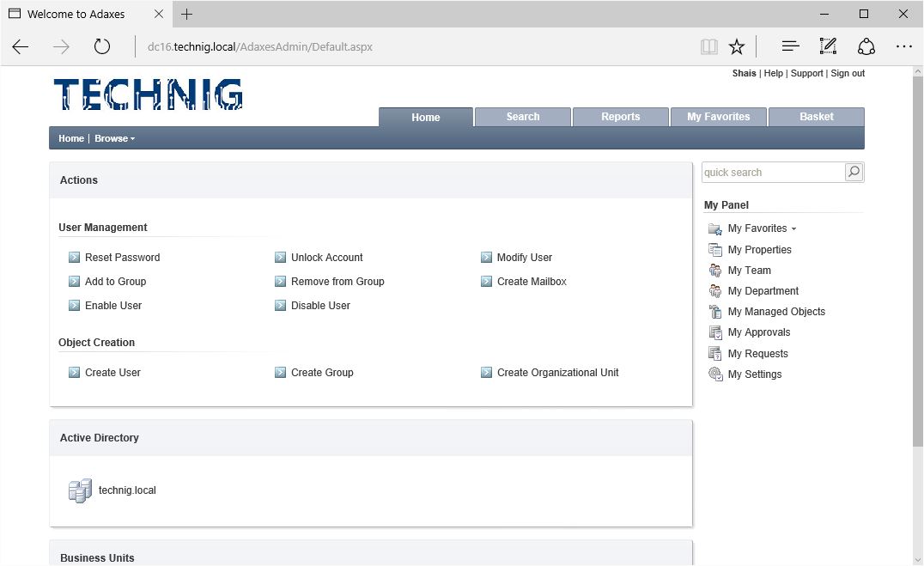The height and width of the screenshot is (566, 924).
Task: Click the My Requests icon
Action: 715,354
